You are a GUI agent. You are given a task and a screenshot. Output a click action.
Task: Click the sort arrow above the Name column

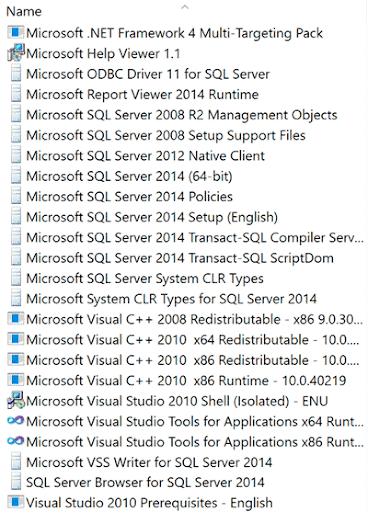[185, 6]
